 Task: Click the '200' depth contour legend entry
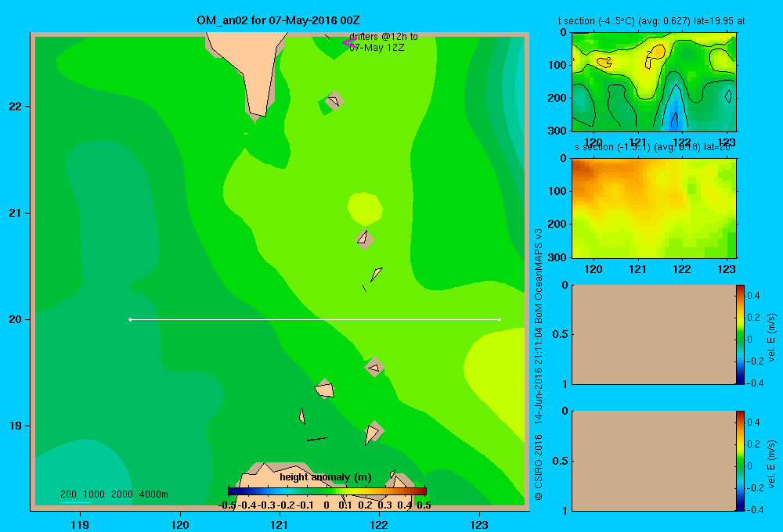[68, 494]
